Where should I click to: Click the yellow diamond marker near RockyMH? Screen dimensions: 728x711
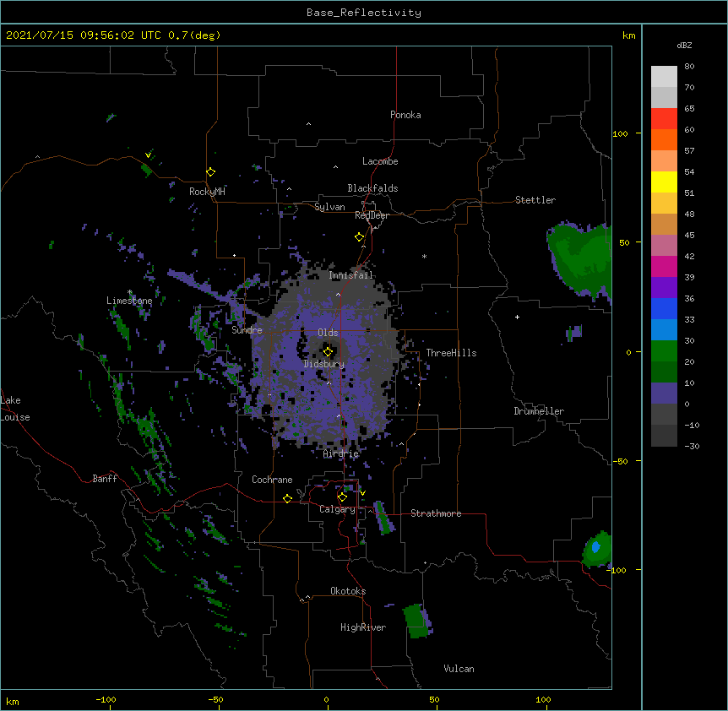tap(211, 172)
